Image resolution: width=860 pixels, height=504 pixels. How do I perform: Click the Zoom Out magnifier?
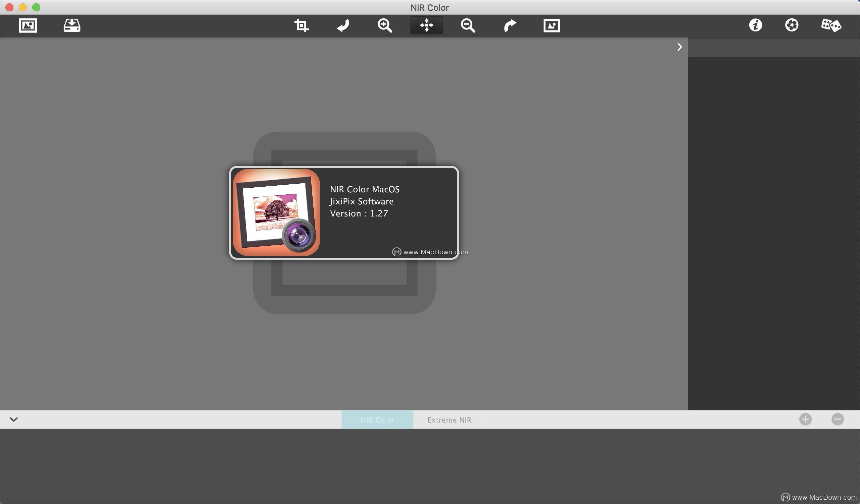[468, 25]
